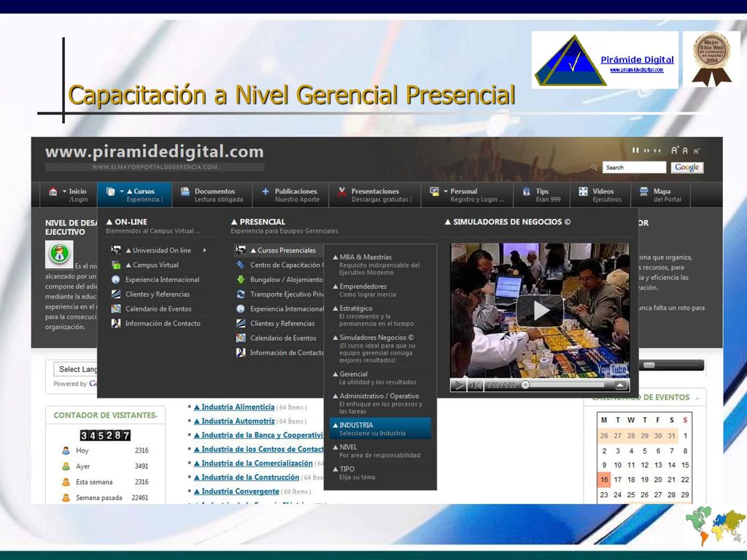The height and width of the screenshot is (560, 747).
Task: Click the Google search button
Action: 687,167
